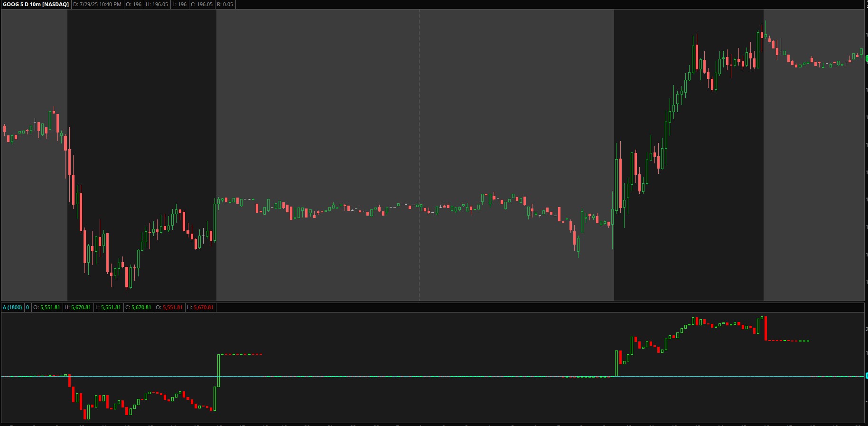Select the date readout D: 7/29/25 10:40 PM
The width and height of the screenshot is (868, 426).
coord(97,4)
